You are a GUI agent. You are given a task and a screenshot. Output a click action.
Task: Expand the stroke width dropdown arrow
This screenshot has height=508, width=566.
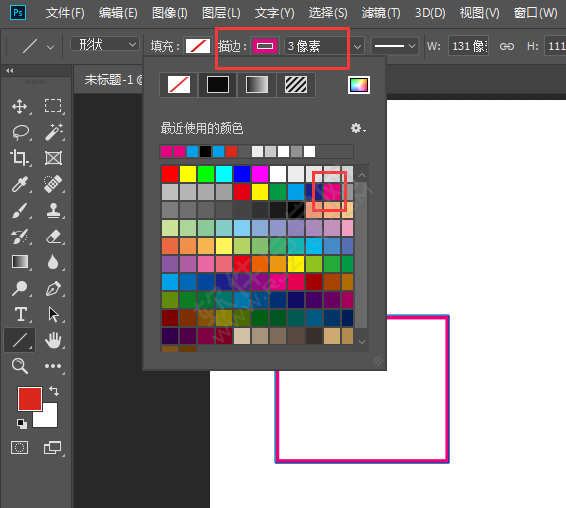coord(357,46)
